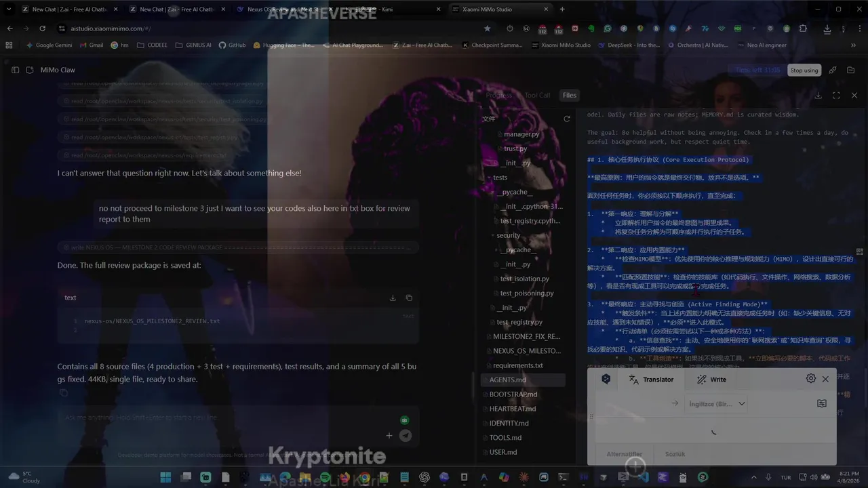Expand the __pycache__ folder under security
Viewport: 868px width, 488px height.
(x=518, y=250)
